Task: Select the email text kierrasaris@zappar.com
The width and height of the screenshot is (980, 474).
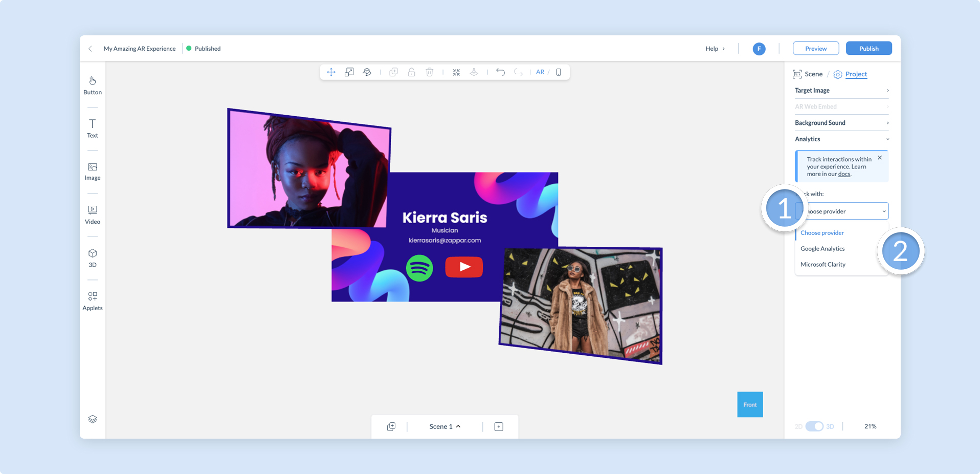Action: point(444,240)
